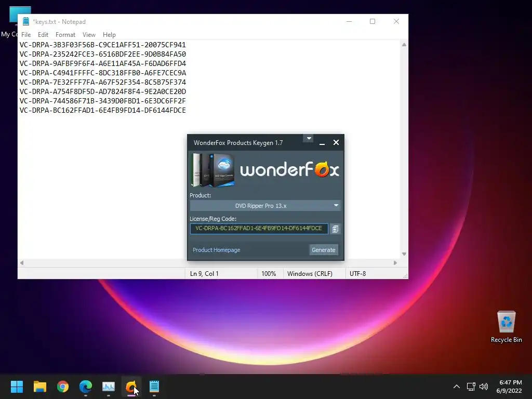The height and width of the screenshot is (399, 532).
Task: Click key line starting VC-DRPA-9AFBF9F6F4
Action: pos(102,63)
